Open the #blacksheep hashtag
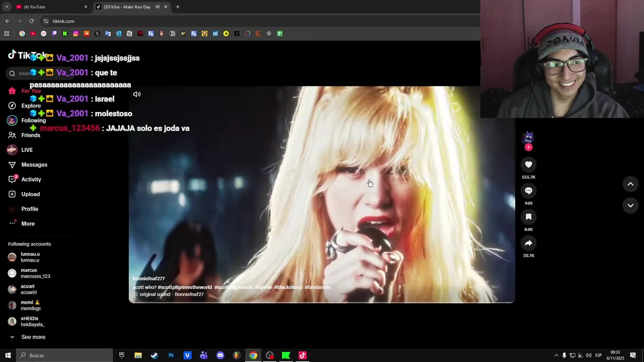This screenshot has width=644, height=362. click(x=288, y=288)
